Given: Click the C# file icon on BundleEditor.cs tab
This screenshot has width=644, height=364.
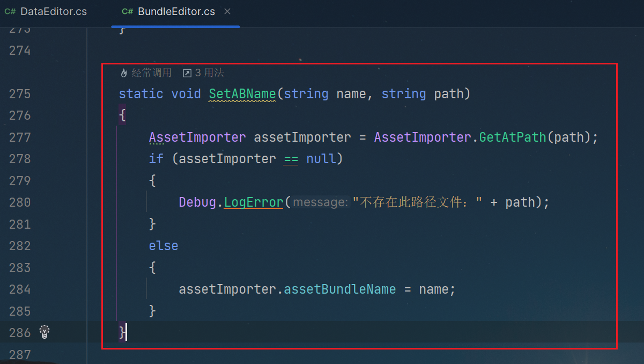Looking at the screenshot, I should click(x=128, y=12).
